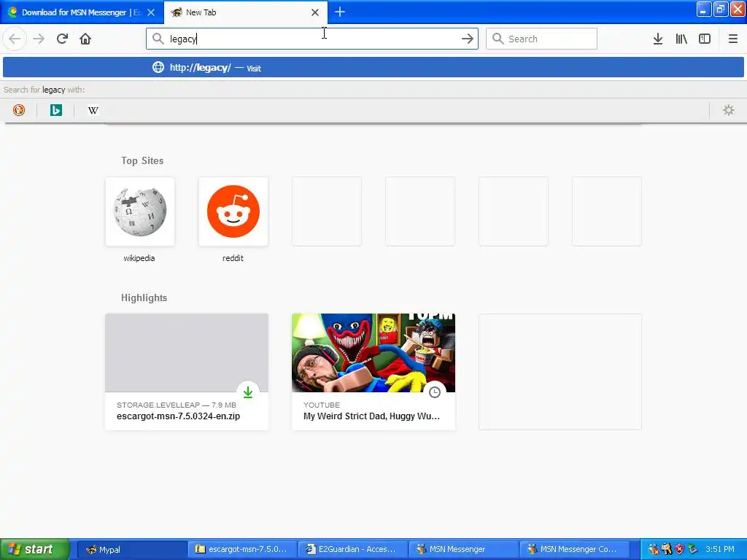Open the hamburger application menu
Image resolution: width=747 pixels, height=560 pixels.
click(x=732, y=39)
